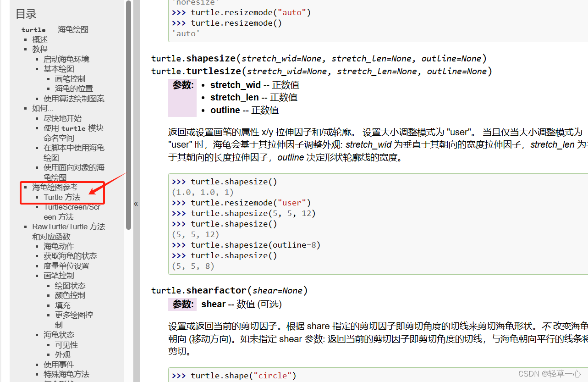Click the turtle.resizemode("user") code line
The image size is (588, 382).
[242, 203]
